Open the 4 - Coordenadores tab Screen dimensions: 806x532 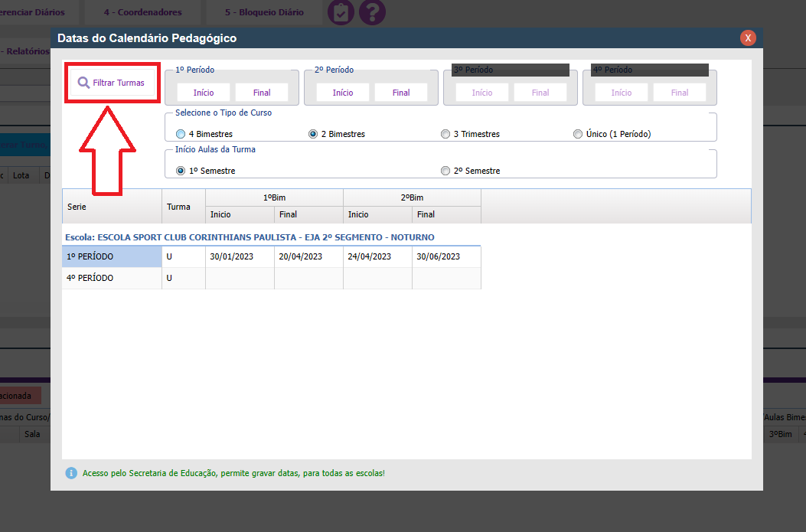click(143, 12)
